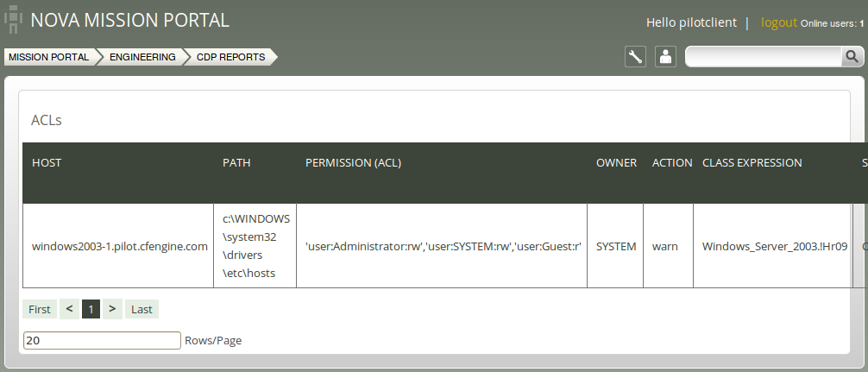Focus the Rows/Page input field
The image size is (868, 372).
click(x=102, y=340)
